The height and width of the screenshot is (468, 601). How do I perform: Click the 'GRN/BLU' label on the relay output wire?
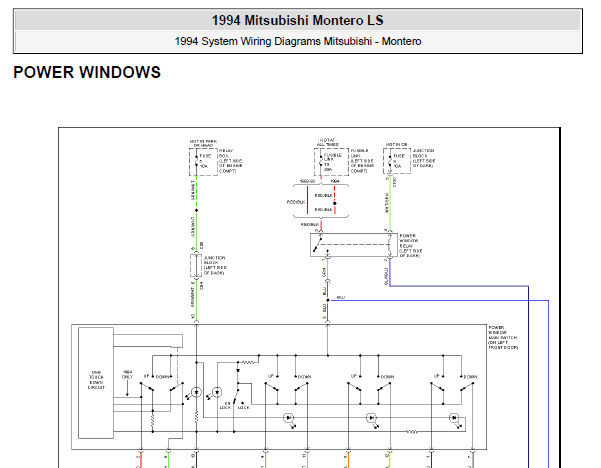(x=386, y=276)
